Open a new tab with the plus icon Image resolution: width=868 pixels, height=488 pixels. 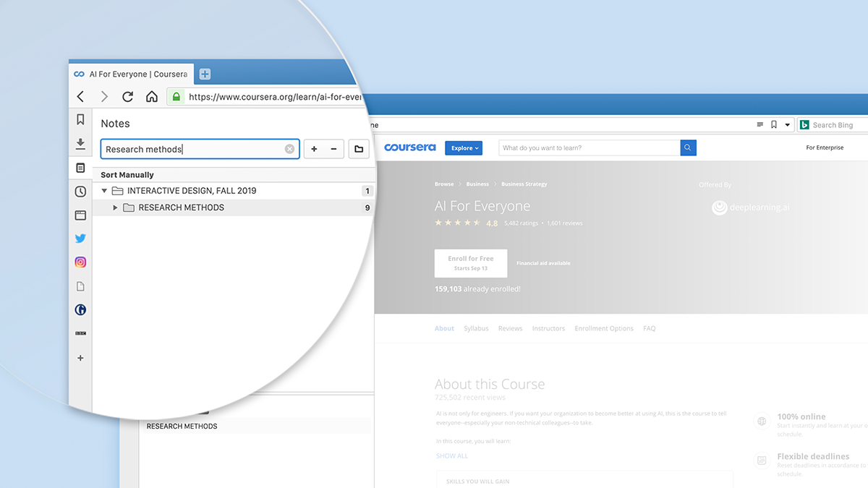click(205, 74)
